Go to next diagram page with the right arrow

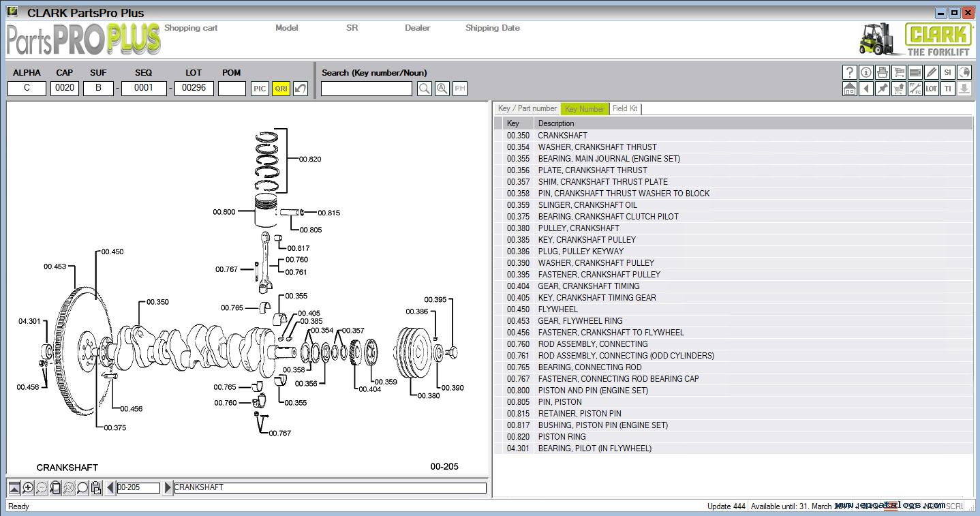(x=168, y=487)
